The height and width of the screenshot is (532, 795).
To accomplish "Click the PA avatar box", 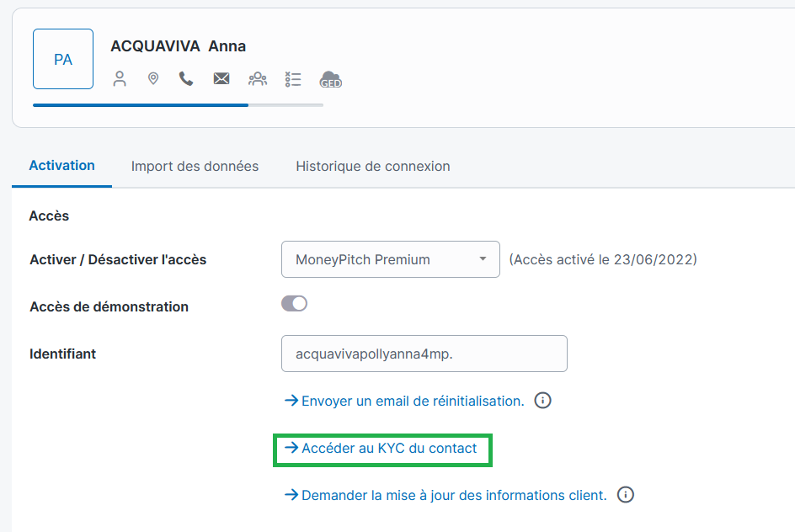I will [63, 59].
